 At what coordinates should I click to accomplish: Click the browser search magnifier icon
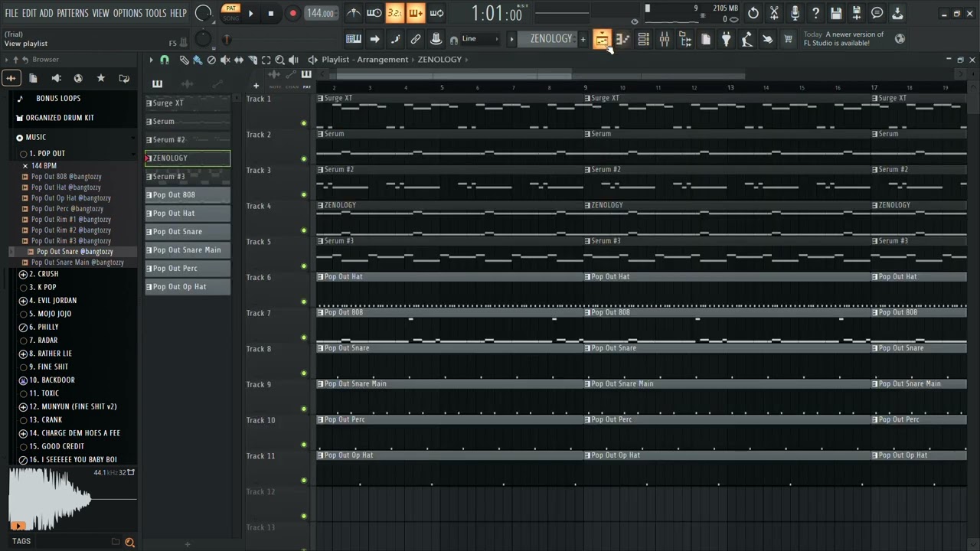(x=129, y=542)
